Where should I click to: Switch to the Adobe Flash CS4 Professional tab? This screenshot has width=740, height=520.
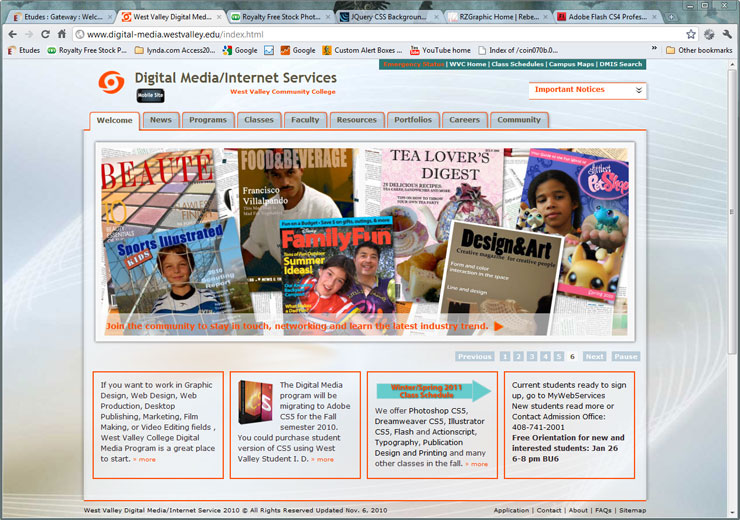(607, 17)
